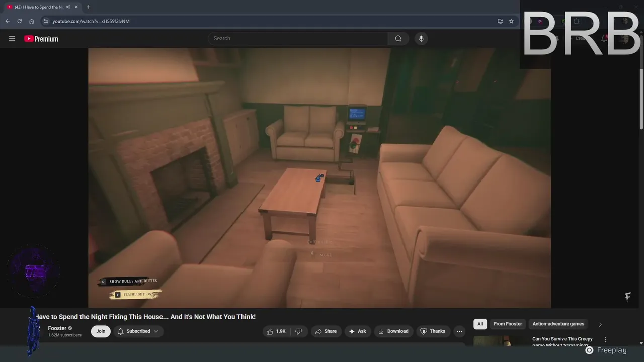The height and width of the screenshot is (362, 644).
Task: Click the youtube.com URL in the address bar
Action: coord(91,21)
